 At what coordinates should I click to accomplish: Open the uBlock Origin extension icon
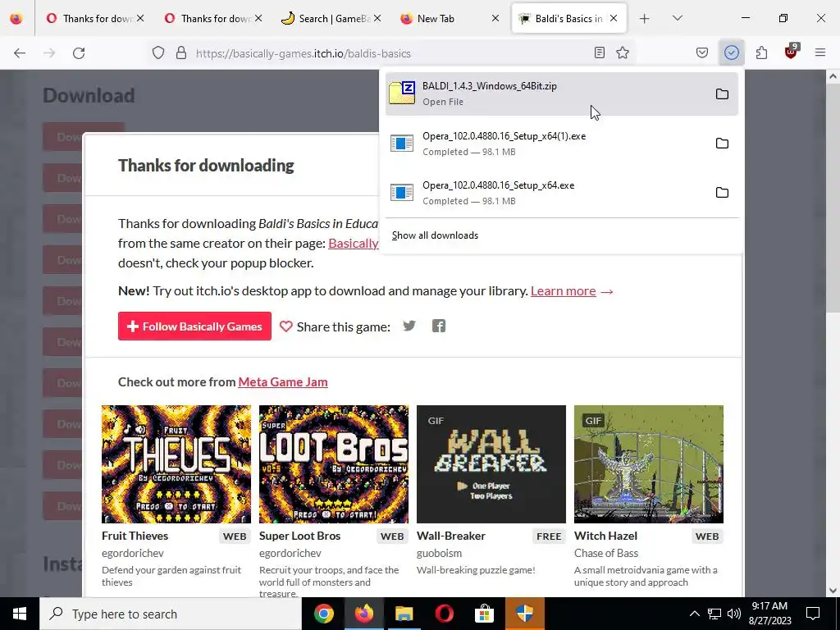pos(791,52)
